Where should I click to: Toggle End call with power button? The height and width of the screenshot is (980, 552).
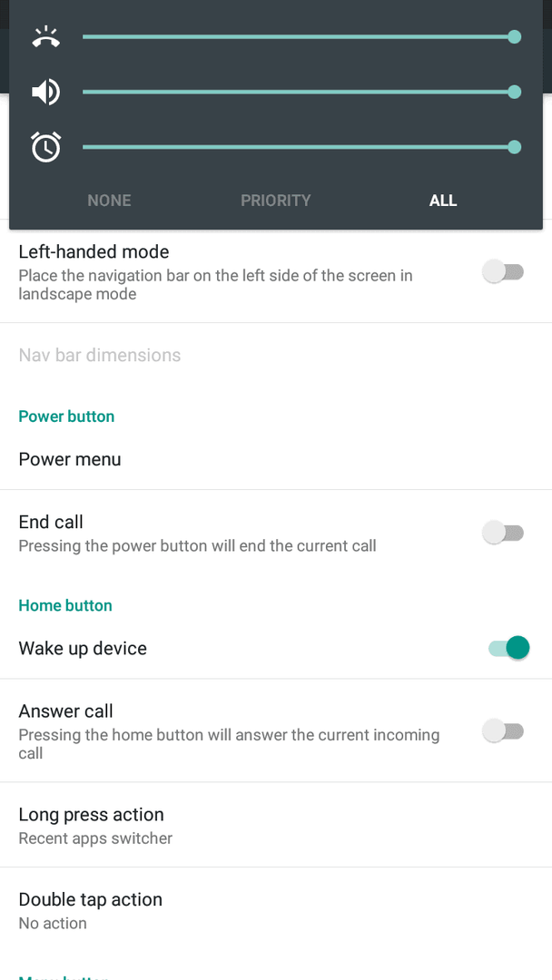pos(504,534)
